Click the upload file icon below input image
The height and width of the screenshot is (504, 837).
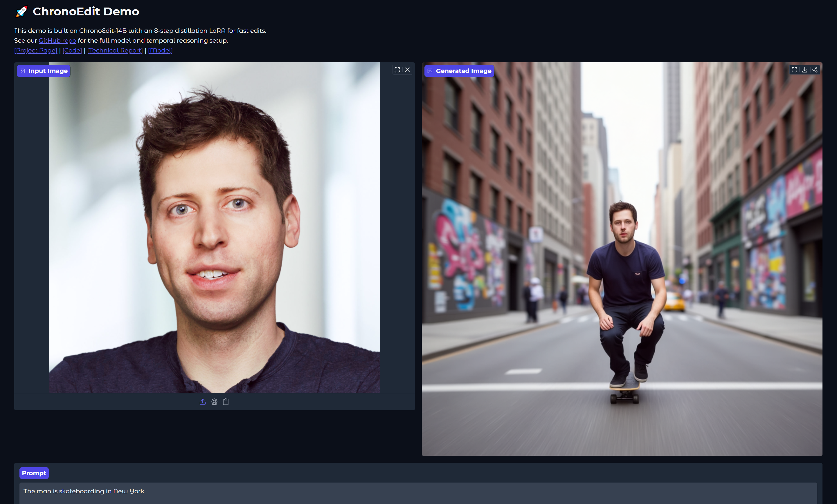202,402
